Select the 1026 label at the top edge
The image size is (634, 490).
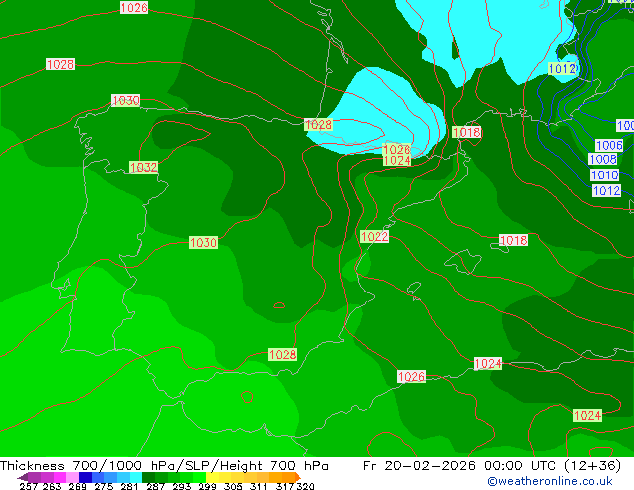coord(134,7)
